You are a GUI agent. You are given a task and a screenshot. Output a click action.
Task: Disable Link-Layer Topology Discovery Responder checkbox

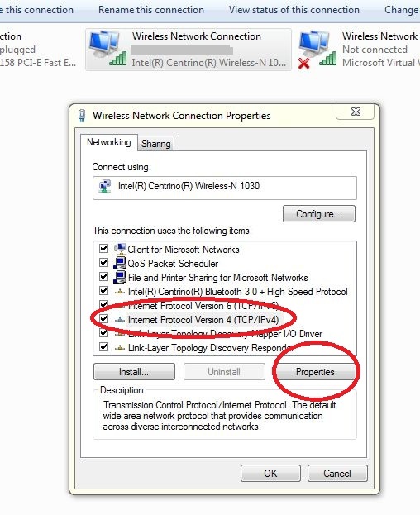pos(104,347)
